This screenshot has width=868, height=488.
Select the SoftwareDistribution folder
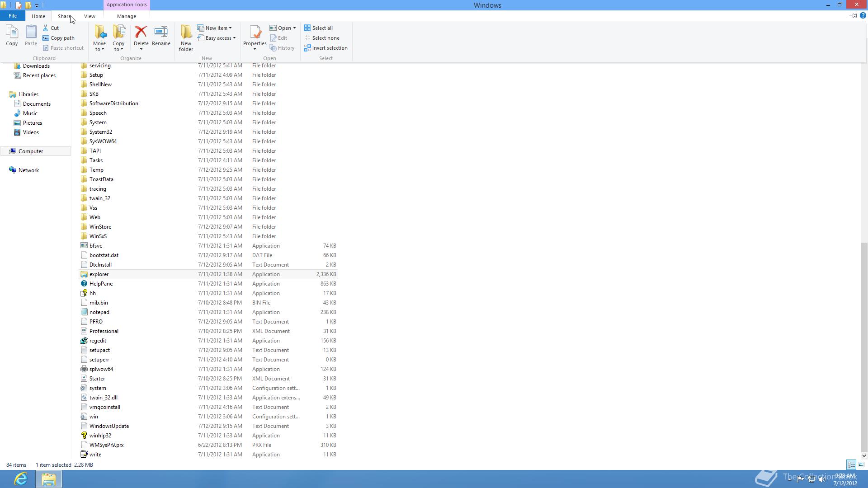208,103
